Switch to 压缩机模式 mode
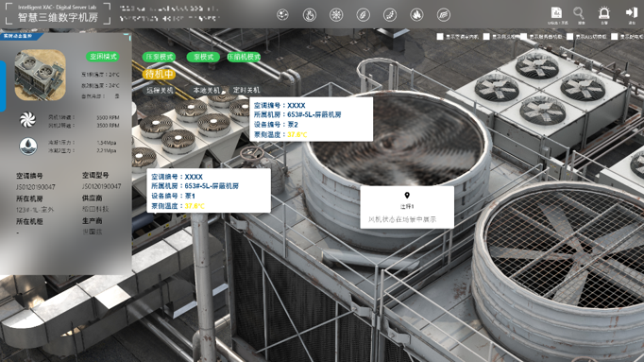 244,57
